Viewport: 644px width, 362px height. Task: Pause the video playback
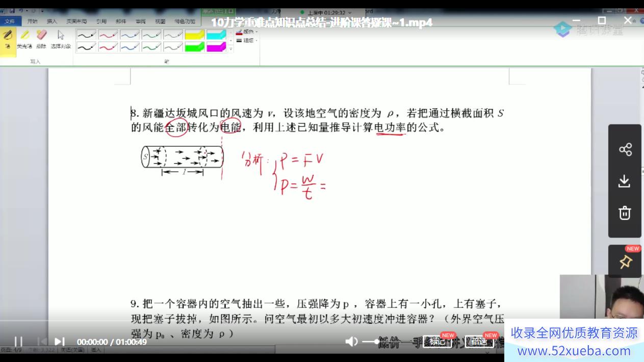(18, 341)
